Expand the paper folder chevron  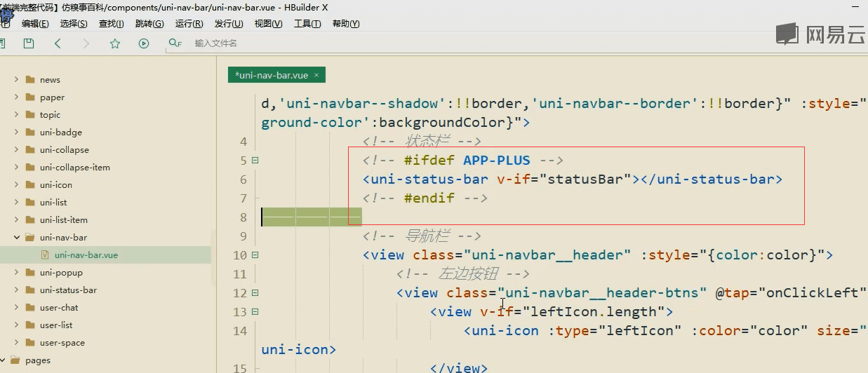[x=16, y=97]
